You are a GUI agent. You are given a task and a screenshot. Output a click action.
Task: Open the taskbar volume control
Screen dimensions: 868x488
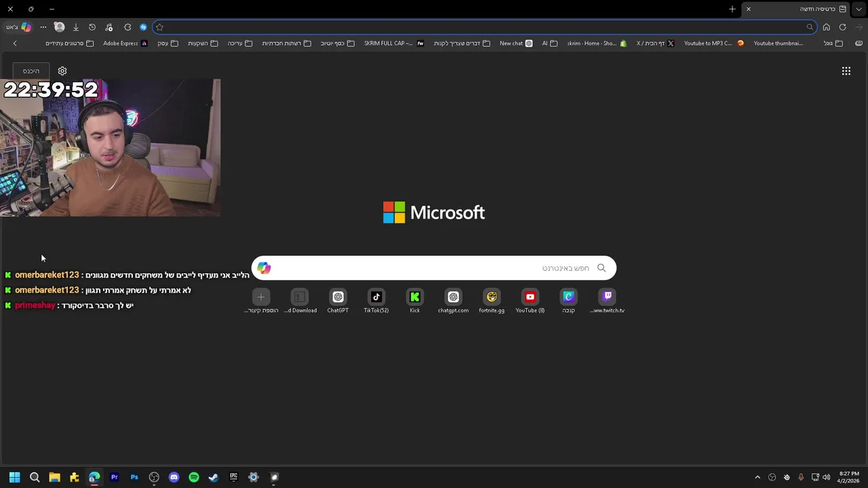[826, 477]
